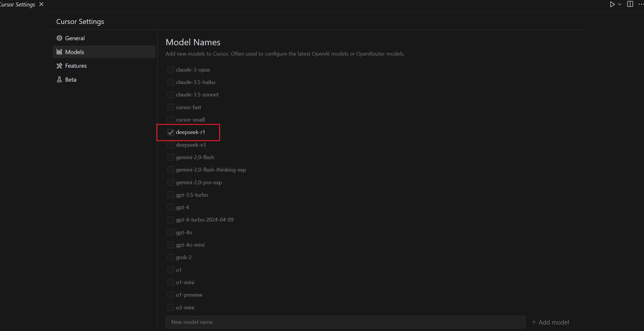This screenshot has height=331, width=644.
Task: Enable the gpt-4-turbo-2024-04-09 checkbox
Action: coord(171,220)
